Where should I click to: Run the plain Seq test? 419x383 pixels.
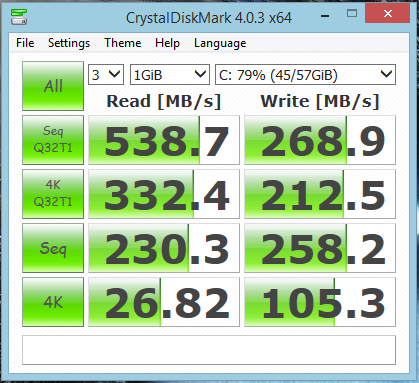click(53, 248)
